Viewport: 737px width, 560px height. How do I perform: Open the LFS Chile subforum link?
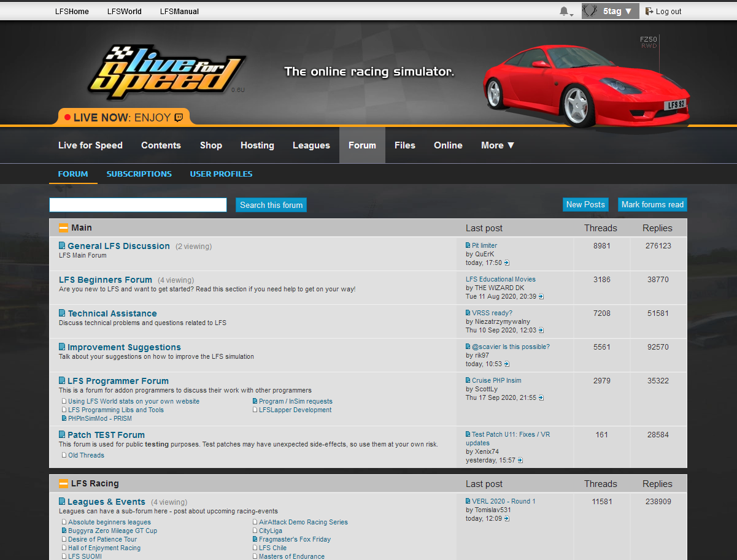[x=273, y=548]
